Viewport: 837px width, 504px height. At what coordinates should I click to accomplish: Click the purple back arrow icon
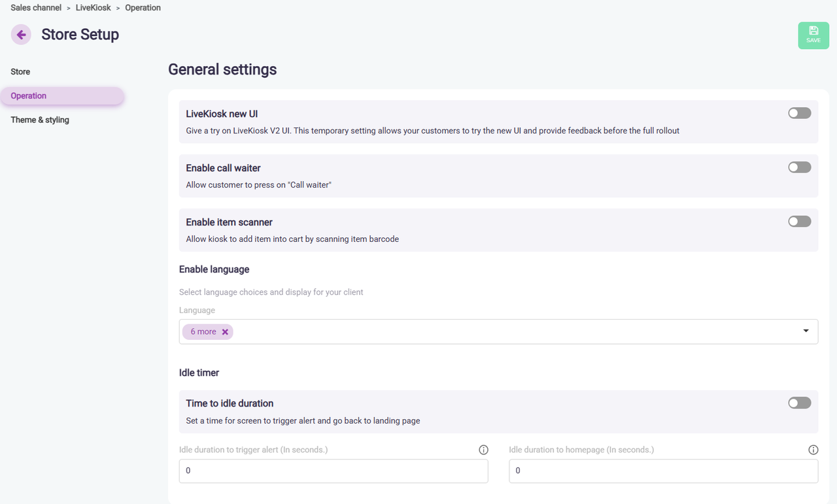coord(21,35)
